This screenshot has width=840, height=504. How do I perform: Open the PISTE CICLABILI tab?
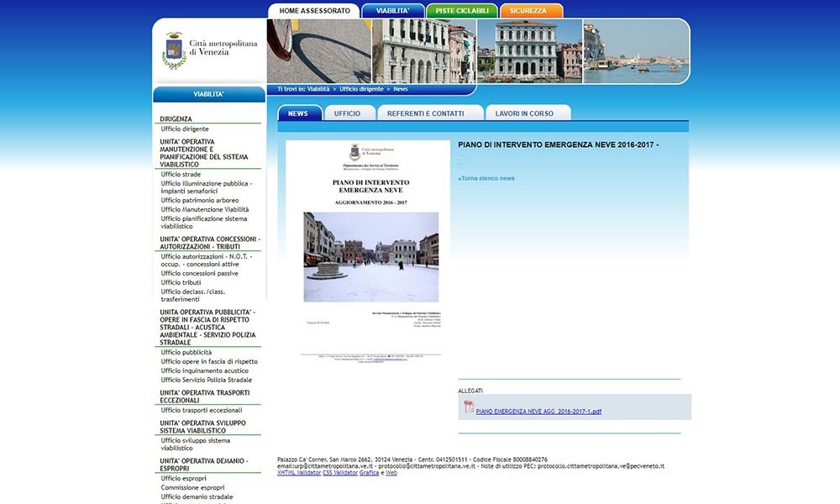(x=462, y=11)
